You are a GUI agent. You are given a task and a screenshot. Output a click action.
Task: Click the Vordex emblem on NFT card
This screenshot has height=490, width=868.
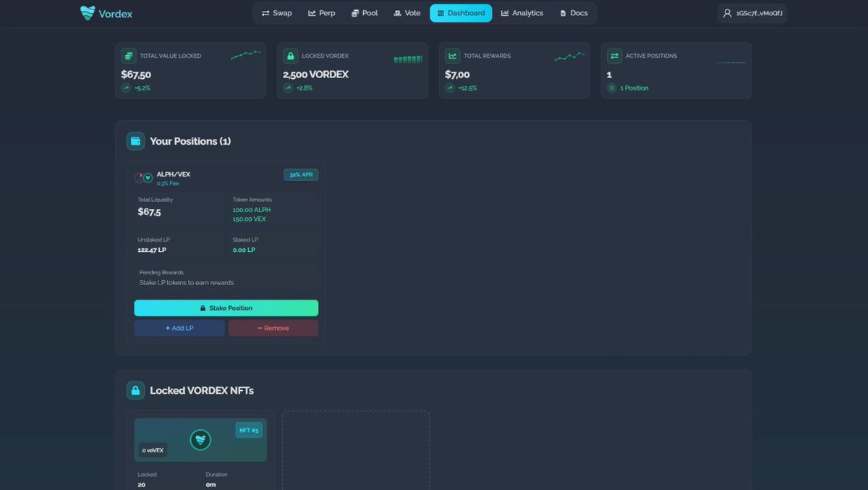tap(200, 439)
